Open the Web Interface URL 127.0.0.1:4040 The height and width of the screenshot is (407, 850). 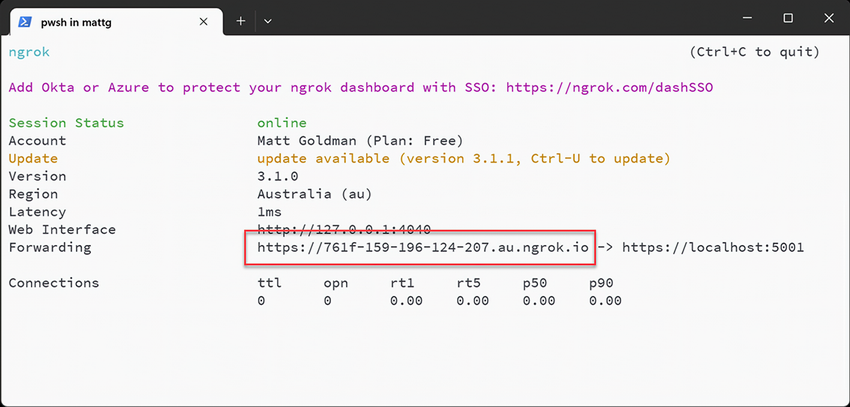pyautogui.click(x=343, y=229)
